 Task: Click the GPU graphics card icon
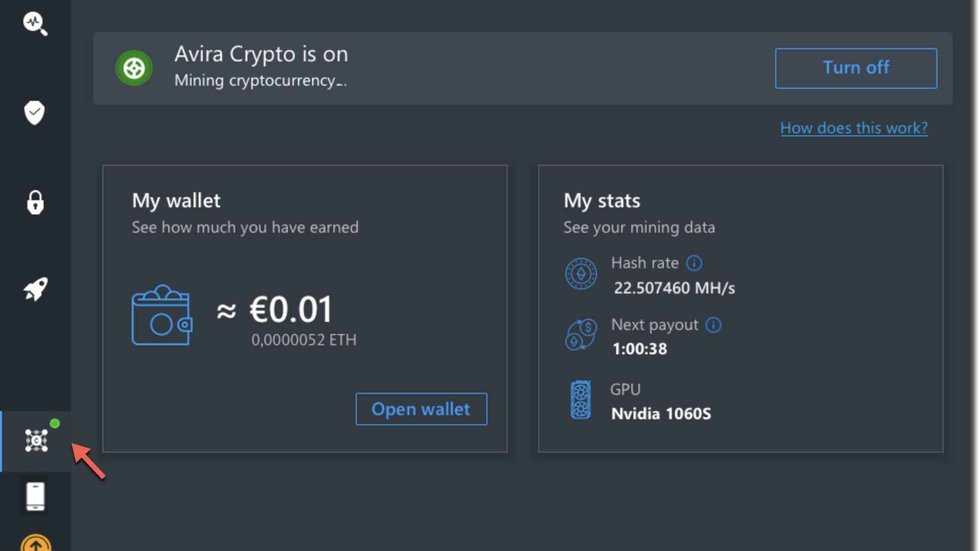(581, 399)
